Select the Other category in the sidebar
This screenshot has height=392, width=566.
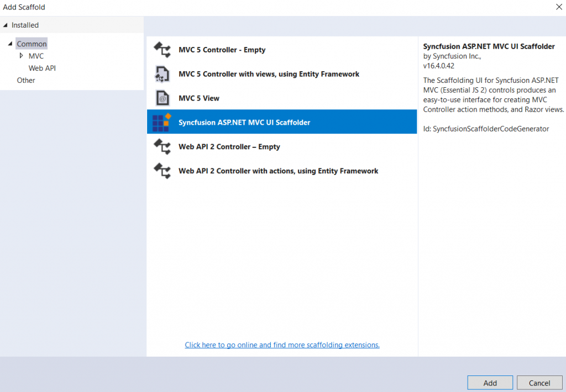click(x=25, y=80)
